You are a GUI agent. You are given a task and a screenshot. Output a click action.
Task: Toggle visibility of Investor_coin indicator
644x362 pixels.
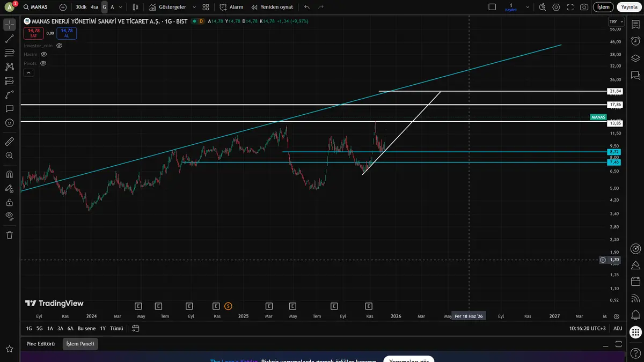pos(60,46)
